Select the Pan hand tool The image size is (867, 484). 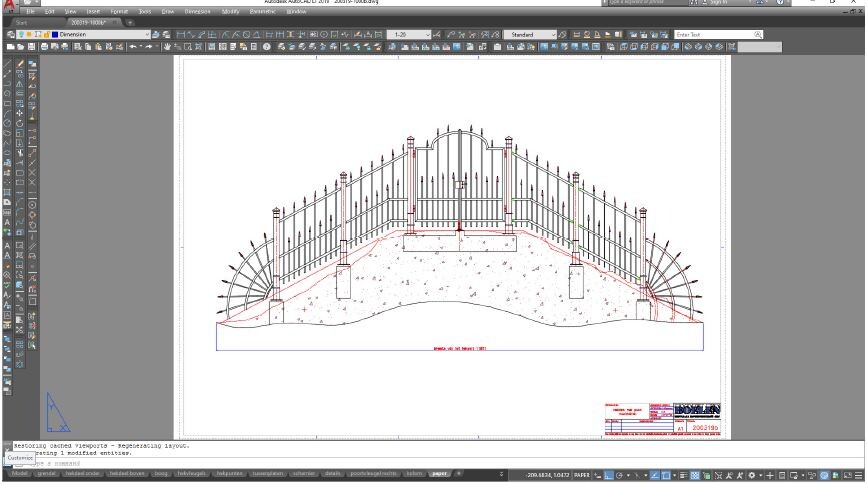(x=167, y=47)
